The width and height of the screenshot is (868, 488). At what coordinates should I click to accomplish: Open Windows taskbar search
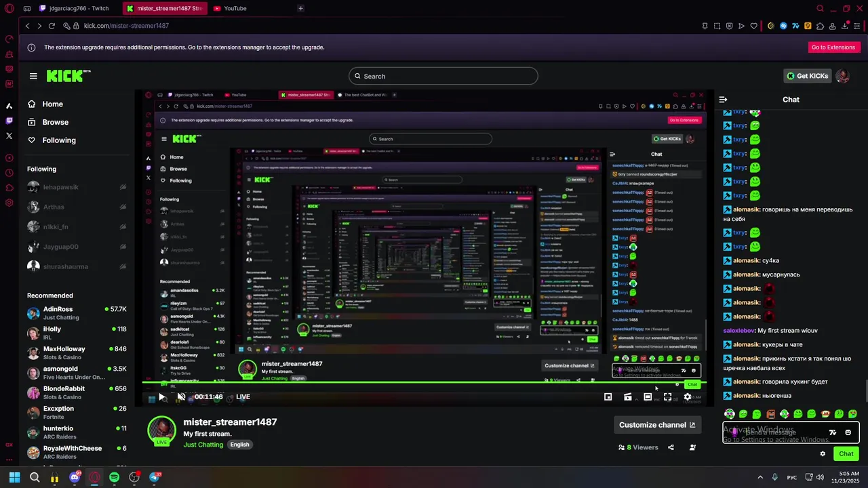click(35, 477)
